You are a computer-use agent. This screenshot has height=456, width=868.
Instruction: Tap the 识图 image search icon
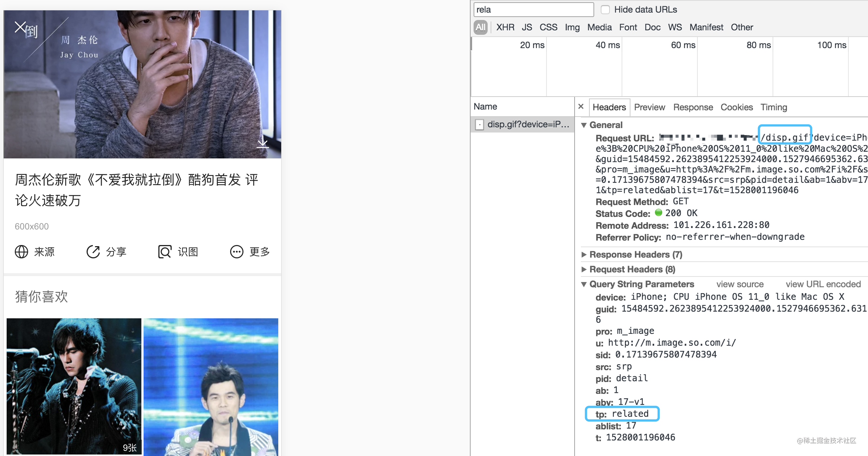coord(165,252)
